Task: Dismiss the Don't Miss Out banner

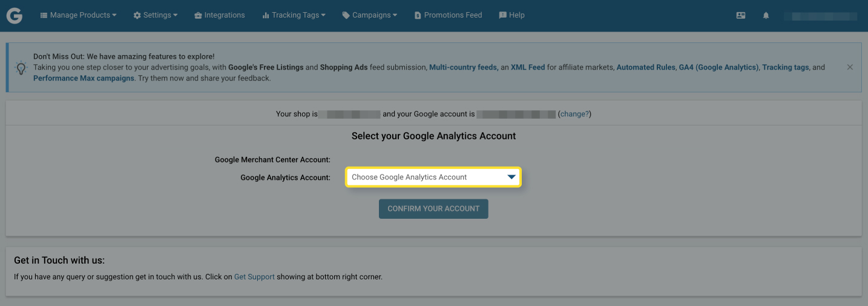Action: (x=850, y=67)
